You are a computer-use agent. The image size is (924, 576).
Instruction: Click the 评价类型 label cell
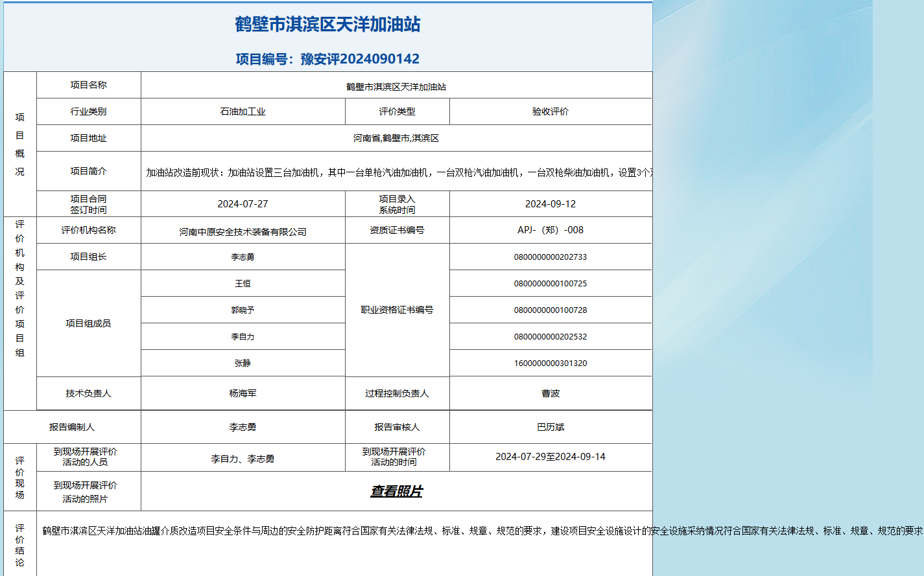click(x=397, y=111)
